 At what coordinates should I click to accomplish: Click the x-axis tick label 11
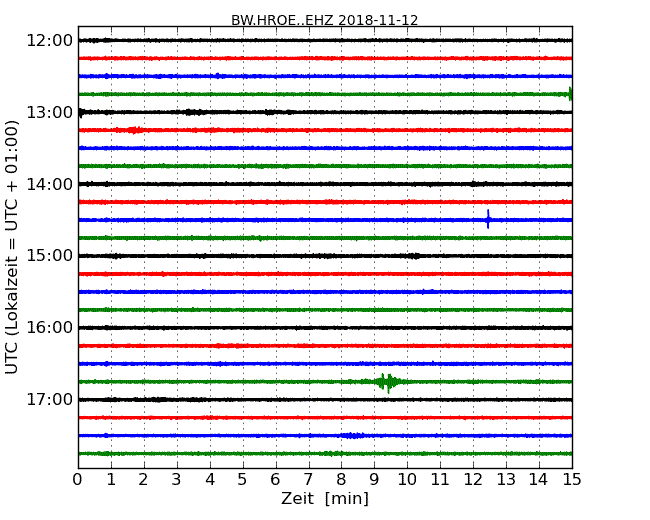coord(440,479)
